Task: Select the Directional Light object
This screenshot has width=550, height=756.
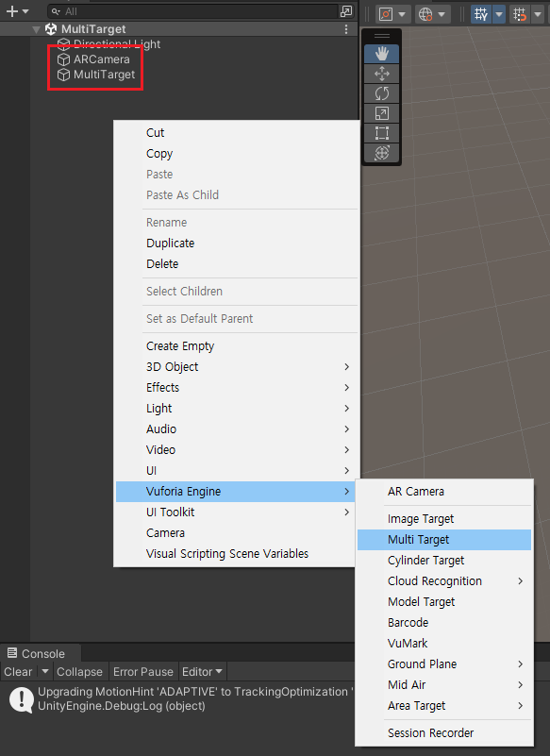Action: [x=117, y=43]
